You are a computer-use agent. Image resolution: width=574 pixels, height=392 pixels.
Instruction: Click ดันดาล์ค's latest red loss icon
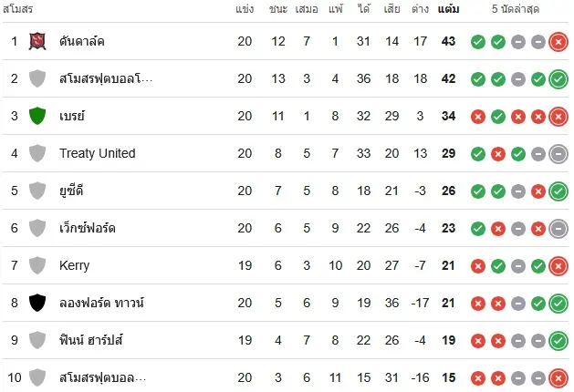[558, 42]
